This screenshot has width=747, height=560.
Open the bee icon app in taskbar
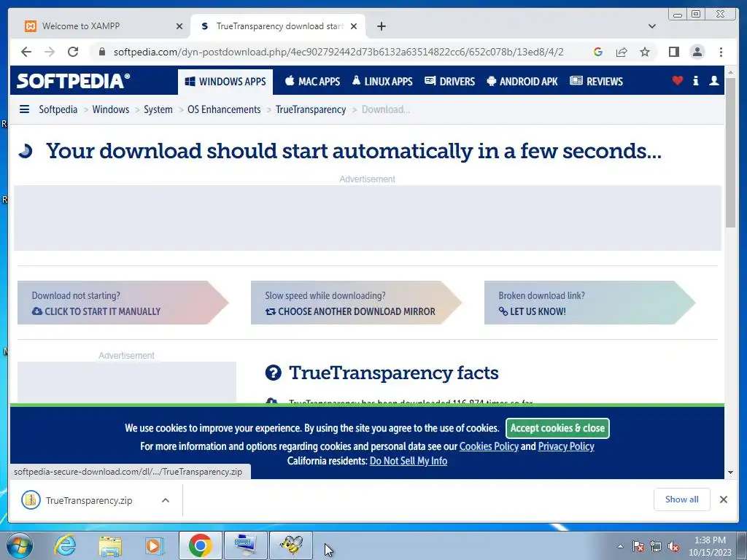point(291,545)
